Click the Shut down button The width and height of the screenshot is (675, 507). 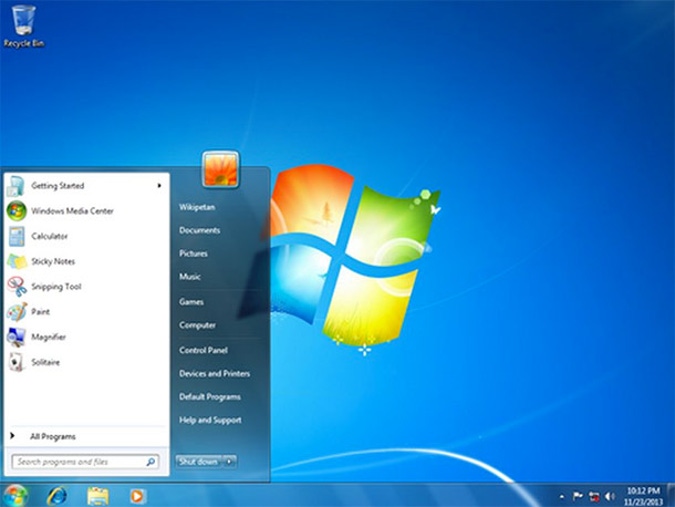pyautogui.click(x=199, y=461)
